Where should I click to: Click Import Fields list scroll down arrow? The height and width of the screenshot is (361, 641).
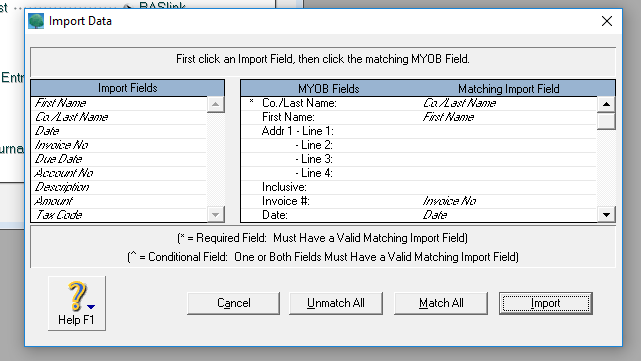215,214
